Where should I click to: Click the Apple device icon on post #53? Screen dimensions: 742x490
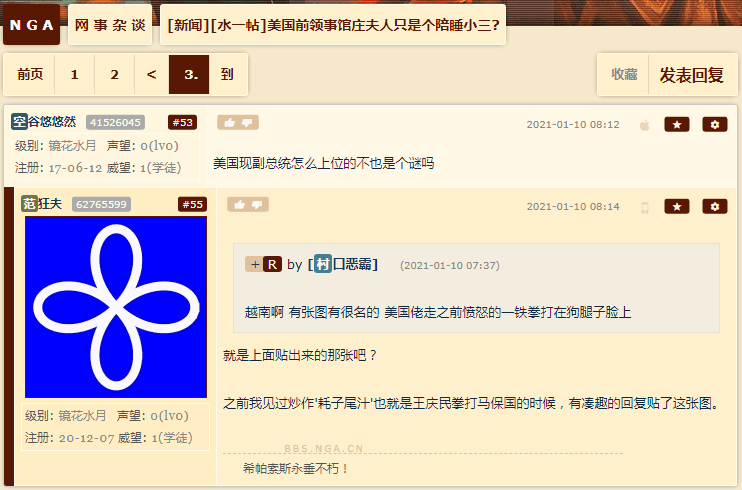click(645, 125)
